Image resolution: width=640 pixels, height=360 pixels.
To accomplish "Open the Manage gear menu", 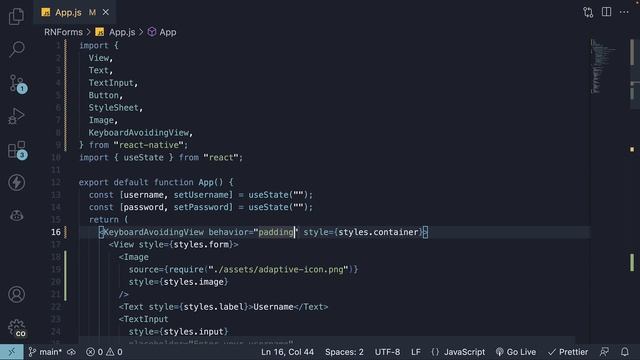I will pyautogui.click(x=17, y=328).
